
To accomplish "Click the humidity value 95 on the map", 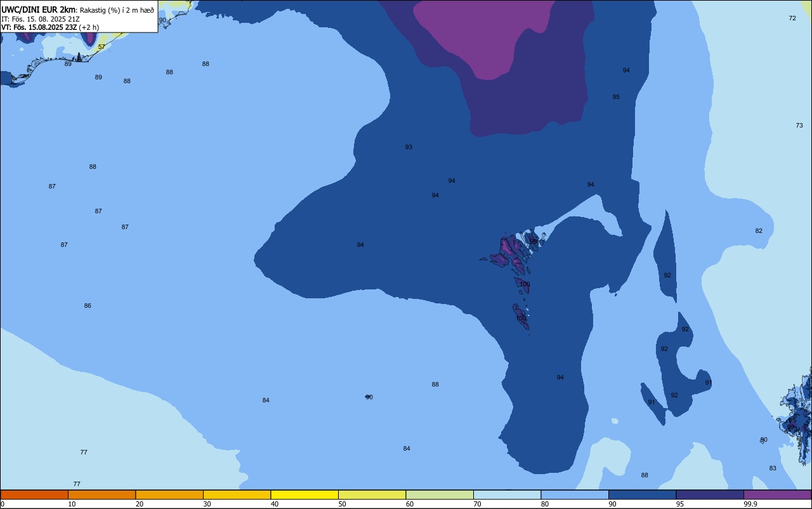I will (616, 97).
